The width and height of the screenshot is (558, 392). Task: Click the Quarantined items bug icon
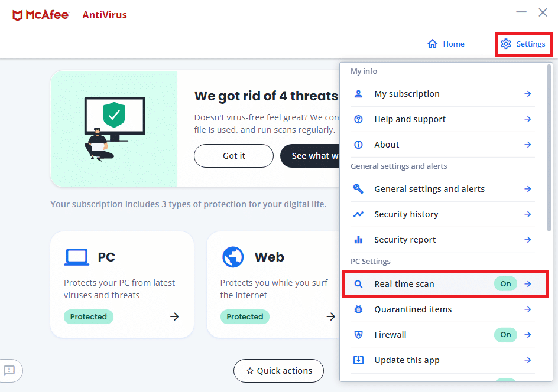358,309
